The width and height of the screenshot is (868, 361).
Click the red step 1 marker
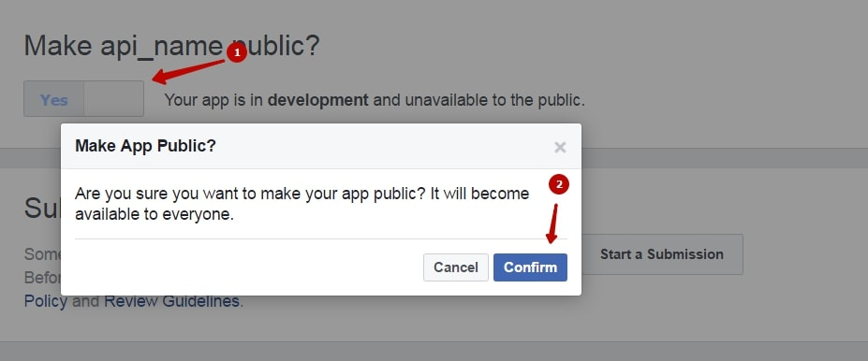click(x=236, y=53)
